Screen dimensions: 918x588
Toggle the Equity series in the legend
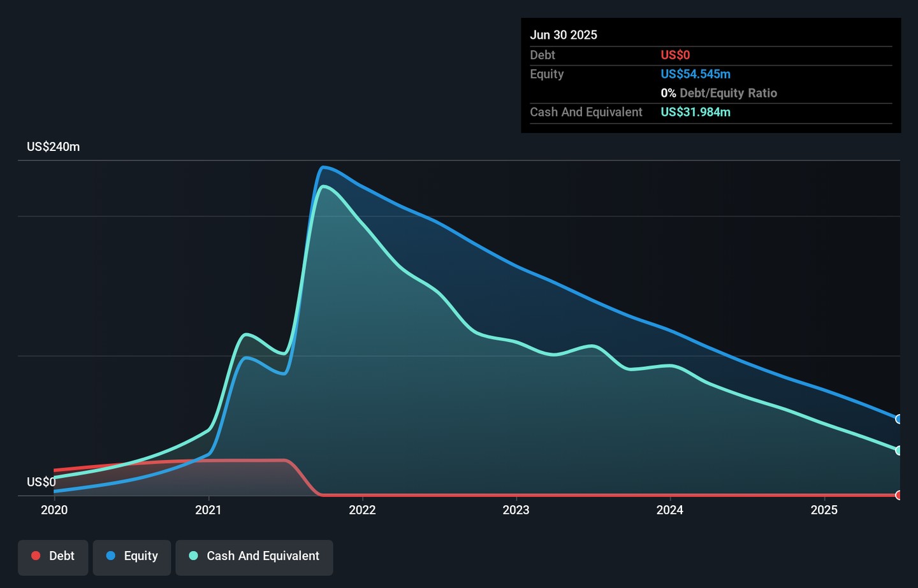(x=132, y=556)
